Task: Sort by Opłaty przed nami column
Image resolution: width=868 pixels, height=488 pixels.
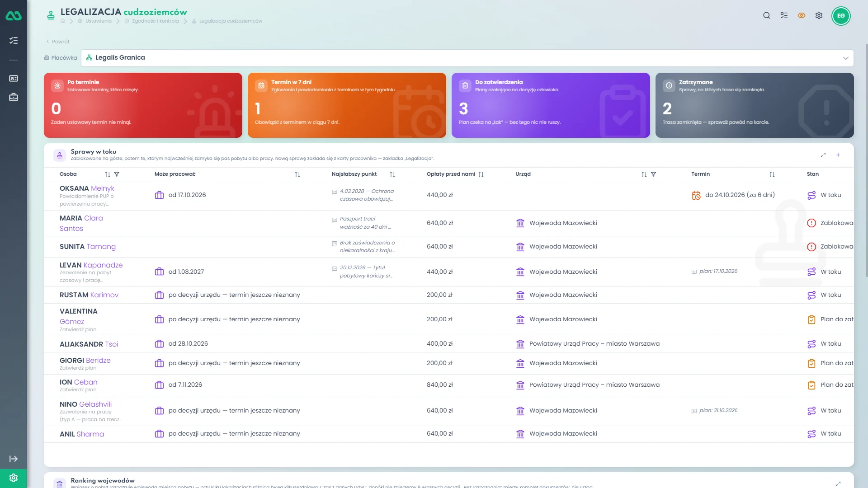Action: pyautogui.click(x=481, y=174)
